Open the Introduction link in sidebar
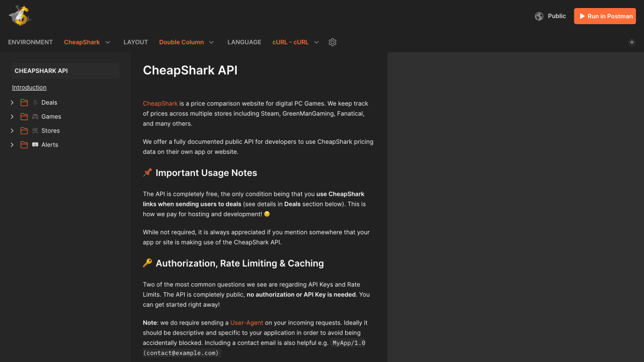The width and height of the screenshot is (644, 362). [x=30, y=87]
